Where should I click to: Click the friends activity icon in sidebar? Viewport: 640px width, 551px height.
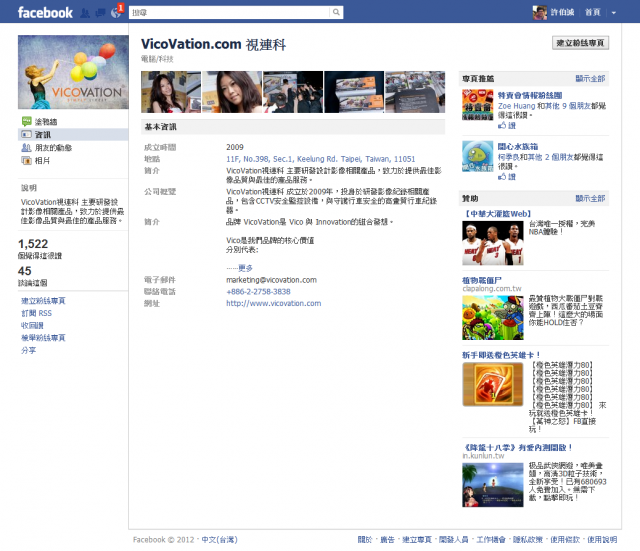point(27,147)
